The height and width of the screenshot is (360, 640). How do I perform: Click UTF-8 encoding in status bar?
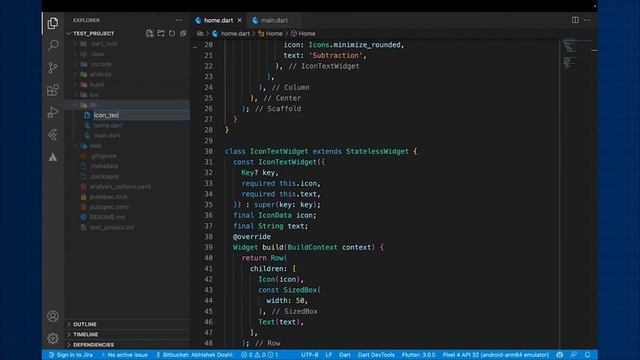pyautogui.click(x=310, y=355)
